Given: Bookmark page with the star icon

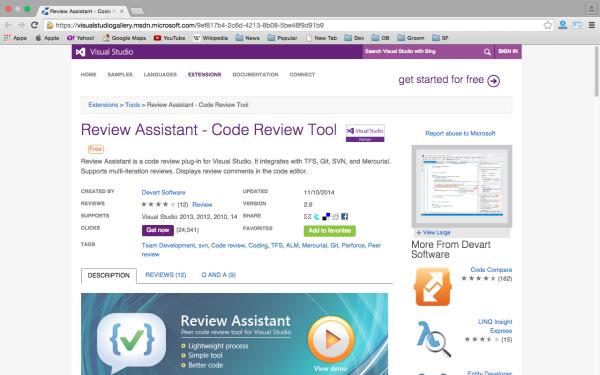Looking at the screenshot, I should [548, 25].
